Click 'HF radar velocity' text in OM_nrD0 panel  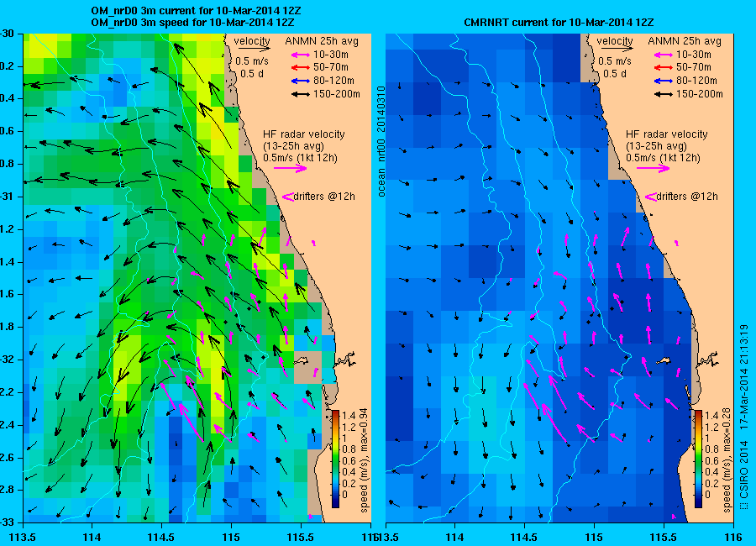304,134
